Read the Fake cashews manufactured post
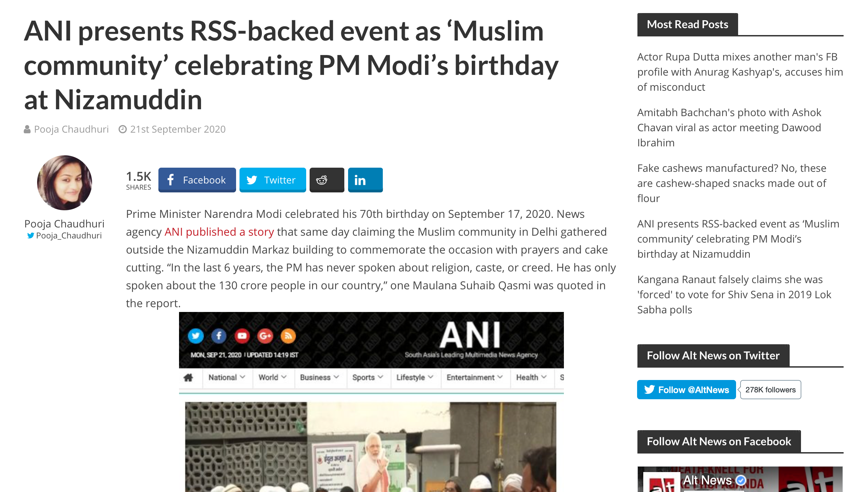Screen dimensions: 868x492 coord(732,183)
